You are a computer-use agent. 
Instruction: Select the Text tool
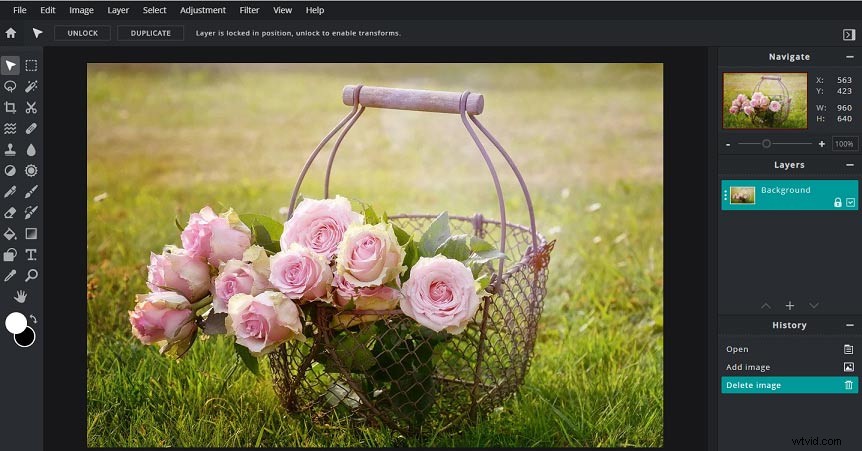pos(31,255)
